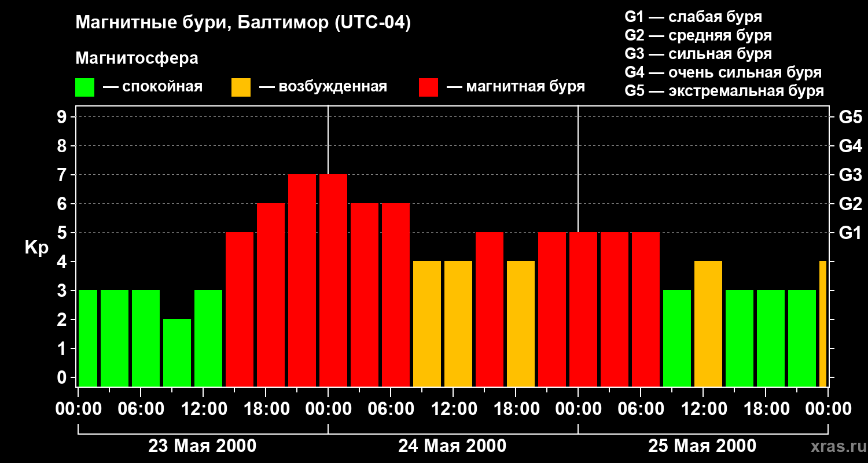
Task: Click the '23 Мая 2000' date label
Action: click(x=203, y=446)
